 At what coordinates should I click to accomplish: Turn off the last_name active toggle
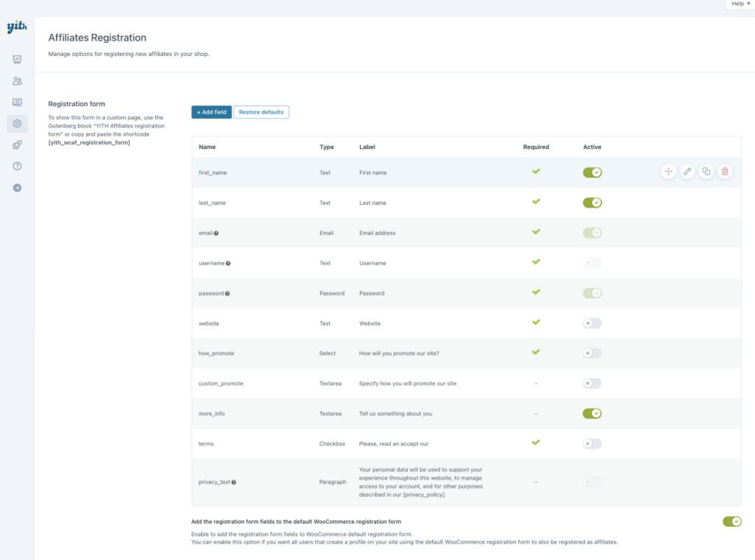tap(592, 202)
